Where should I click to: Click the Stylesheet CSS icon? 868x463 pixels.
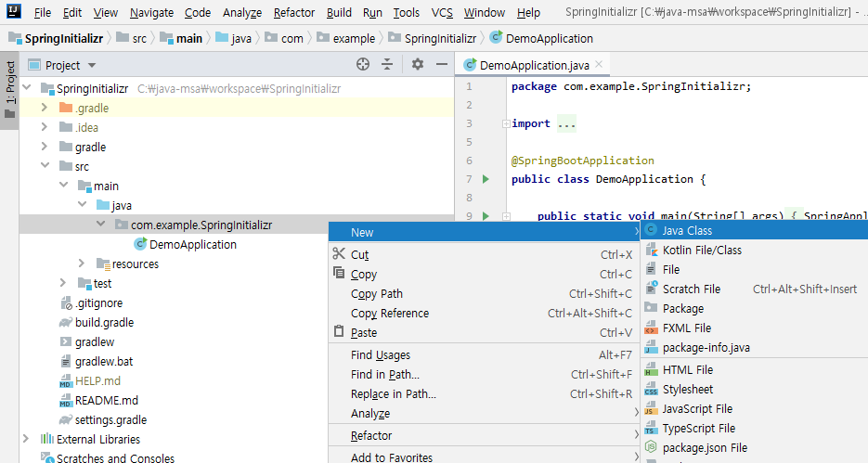(651, 390)
